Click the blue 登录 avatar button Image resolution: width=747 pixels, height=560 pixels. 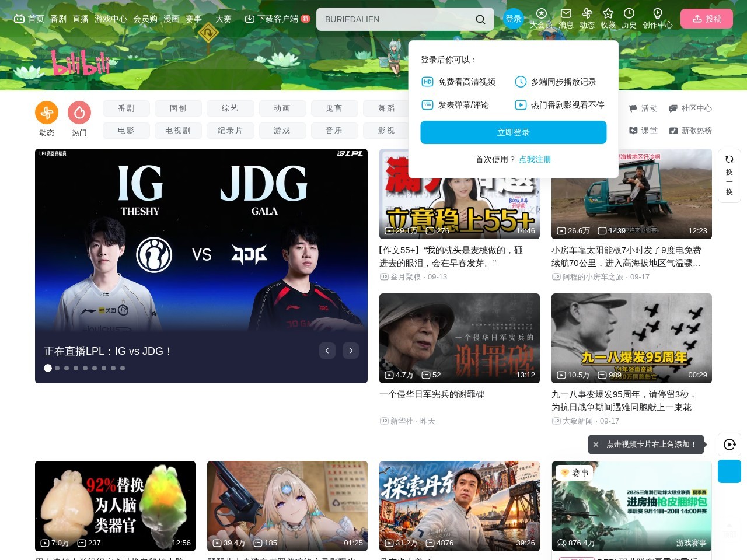click(x=514, y=19)
